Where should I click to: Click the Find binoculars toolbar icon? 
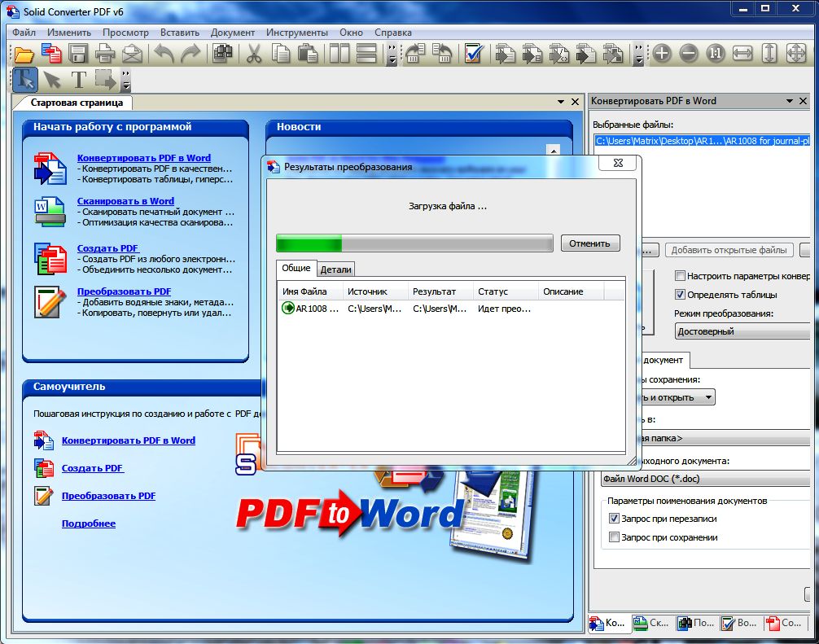coord(221,55)
